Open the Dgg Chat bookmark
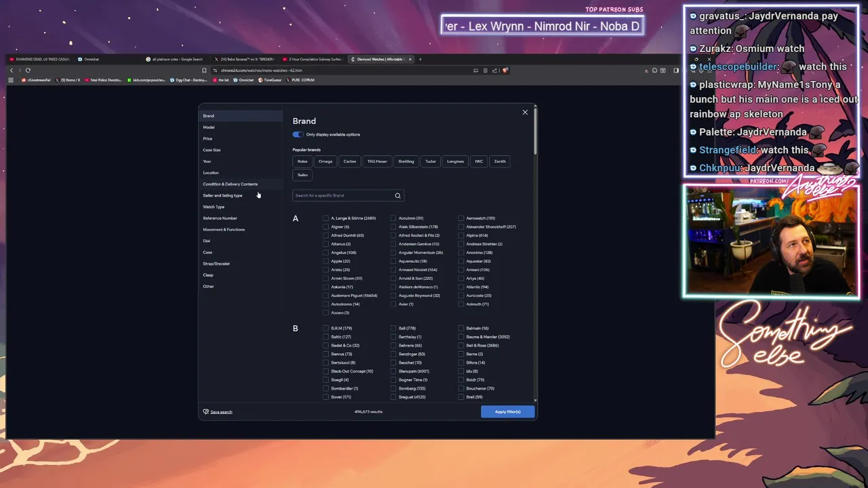The width and height of the screenshot is (868, 488). point(188,80)
